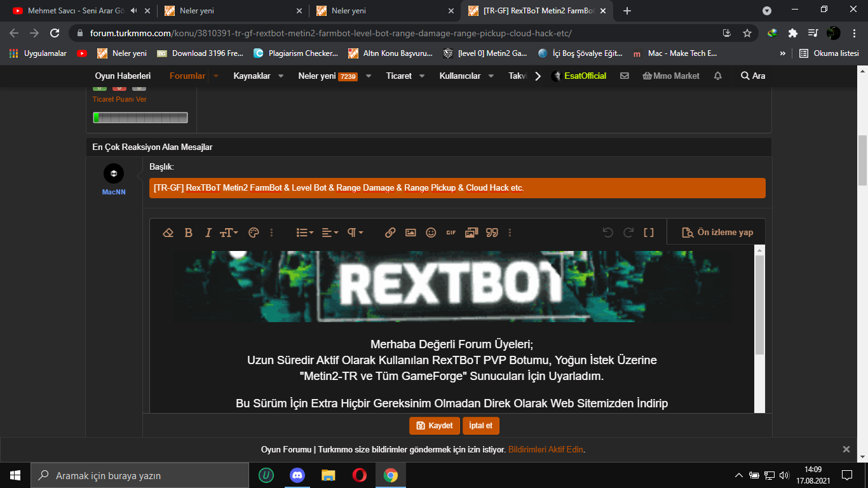Expand the Ticaret dropdown arrow

[x=422, y=76]
